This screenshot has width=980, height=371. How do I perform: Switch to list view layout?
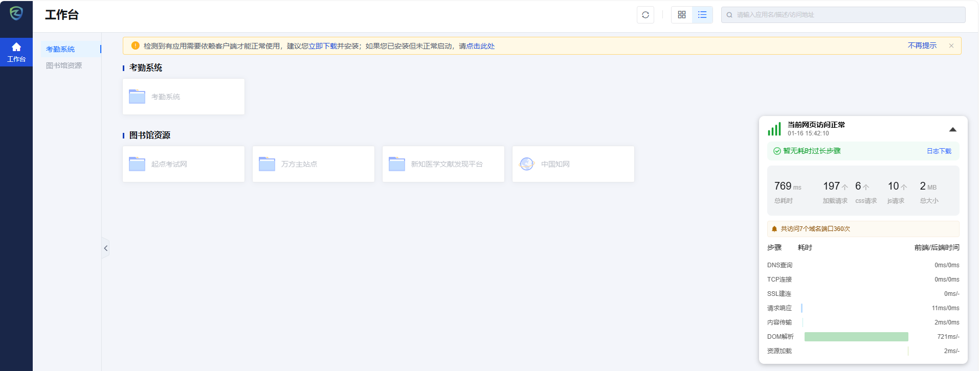[x=702, y=15]
